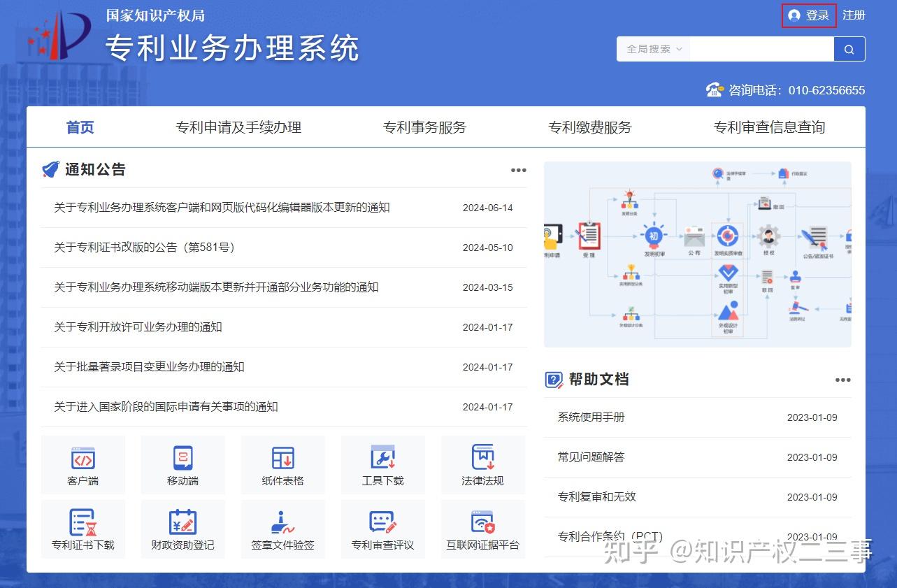The width and height of the screenshot is (897, 588).
Task: Open the 专利证书下载 certificate download icon
Action: click(83, 529)
